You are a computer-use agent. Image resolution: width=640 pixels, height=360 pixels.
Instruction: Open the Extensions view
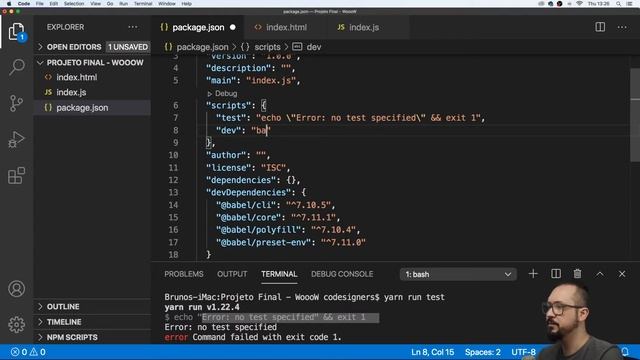[16, 176]
